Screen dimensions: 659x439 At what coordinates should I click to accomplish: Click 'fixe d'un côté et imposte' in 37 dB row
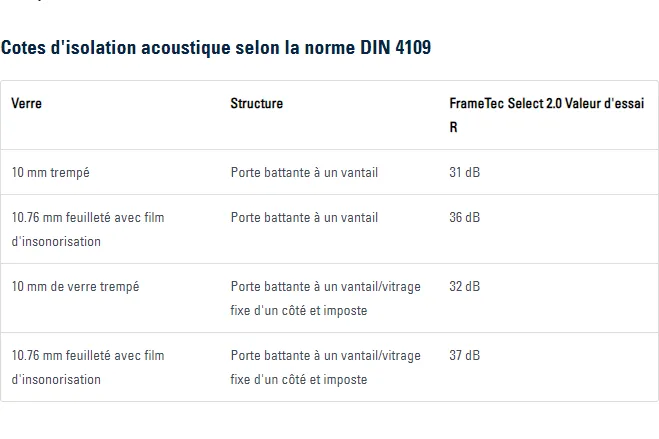tap(298, 379)
